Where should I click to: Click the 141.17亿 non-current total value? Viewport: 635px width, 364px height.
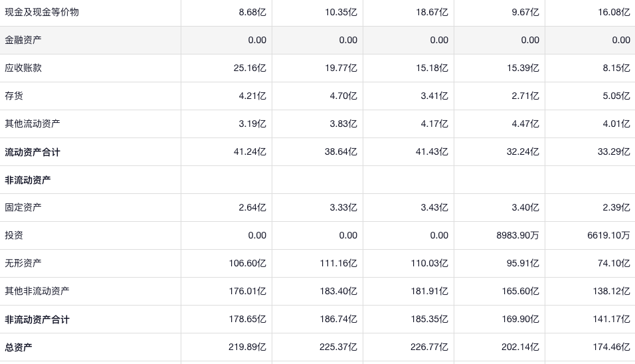coord(611,319)
